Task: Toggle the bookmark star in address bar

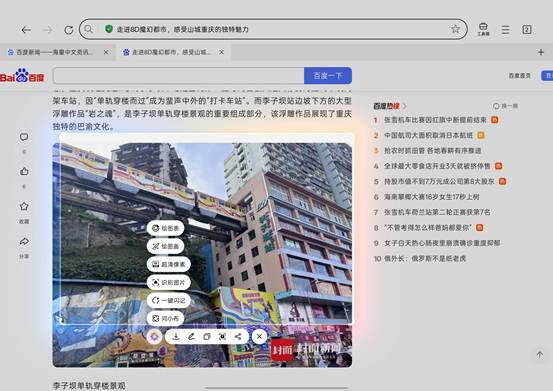Action: 456,29
